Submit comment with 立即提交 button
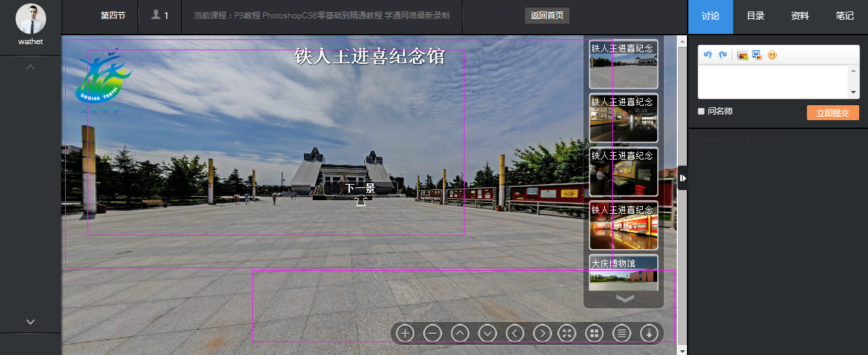868x355 pixels. click(x=833, y=113)
